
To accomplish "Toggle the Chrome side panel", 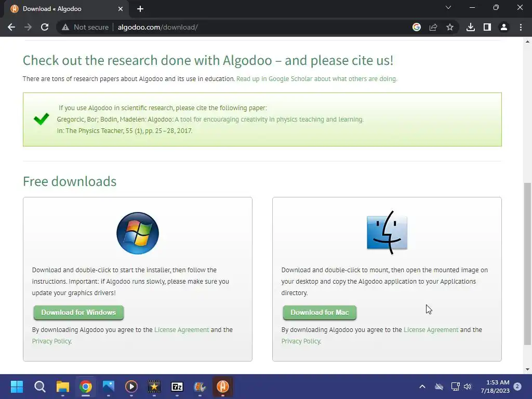I will (x=487, y=27).
